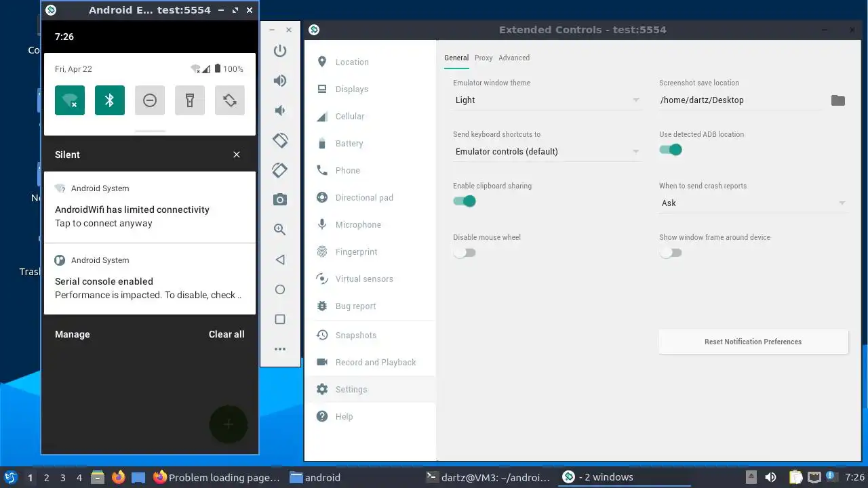
Task: Open Cellular in Extended Controls sidebar
Action: (x=370, y=117)
